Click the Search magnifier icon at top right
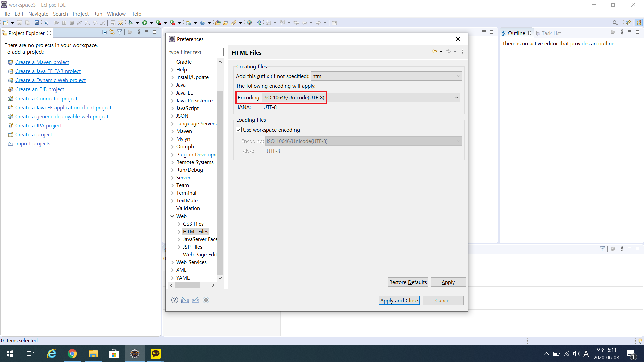This screenshot has width=644, height=362. coord(615,23)
